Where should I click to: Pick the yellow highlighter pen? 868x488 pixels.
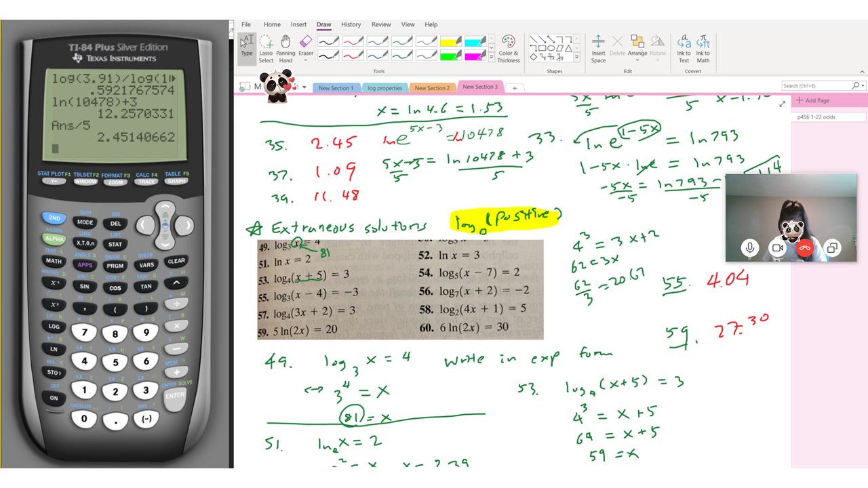tap(450, 41)
